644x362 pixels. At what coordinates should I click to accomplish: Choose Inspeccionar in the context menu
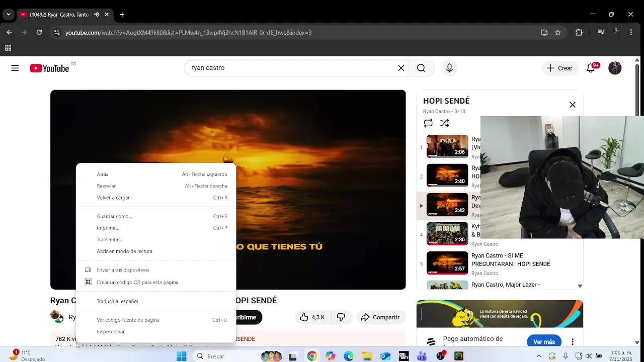156,332
